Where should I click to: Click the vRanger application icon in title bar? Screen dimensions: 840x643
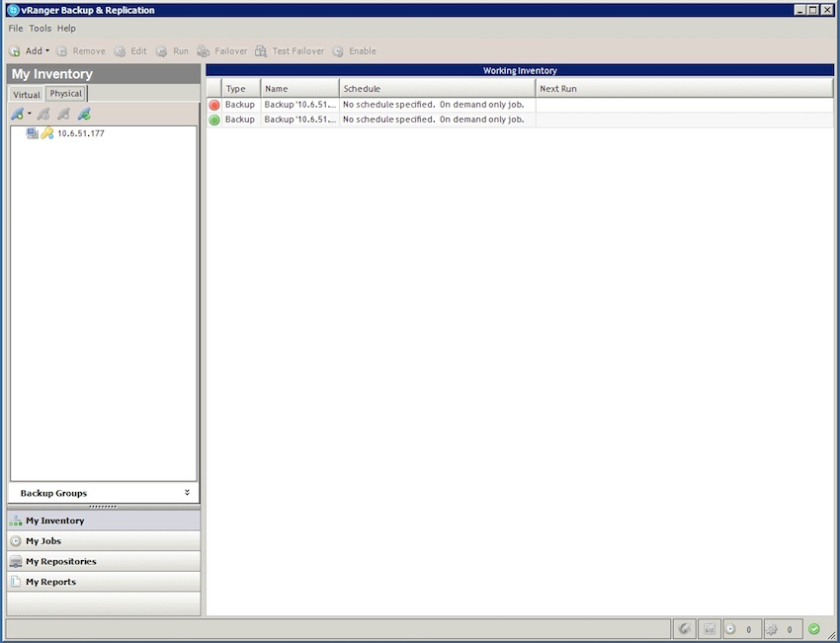pyautogui.click(x=13, y=10)
